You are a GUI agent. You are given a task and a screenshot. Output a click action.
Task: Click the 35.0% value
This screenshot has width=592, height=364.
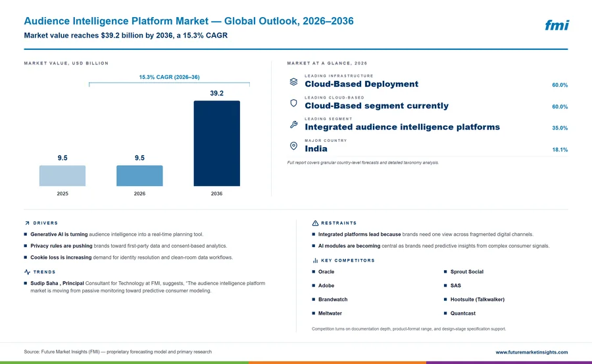click(560, 128)
